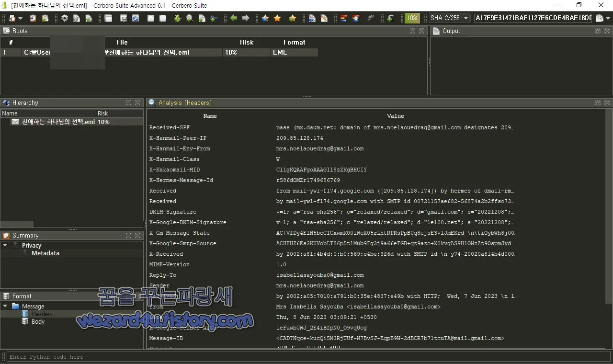The image size is (613, 364).
Task: Close the Hierarchy panel
Action: (138, 102)
